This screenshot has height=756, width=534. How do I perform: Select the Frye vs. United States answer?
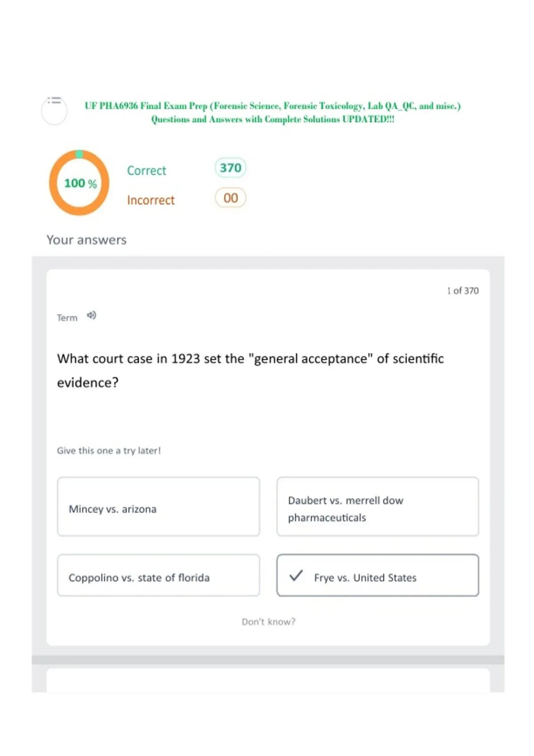[x=378, y=575]
